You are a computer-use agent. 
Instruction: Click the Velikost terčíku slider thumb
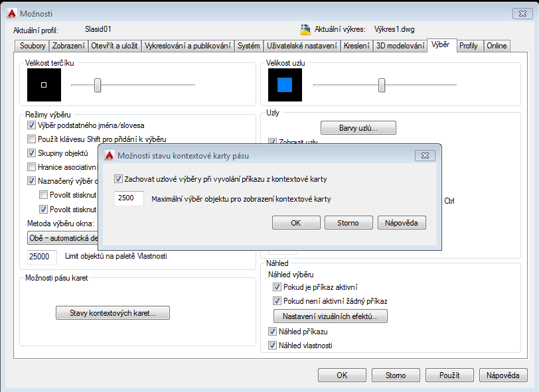[x=98, y=85]
